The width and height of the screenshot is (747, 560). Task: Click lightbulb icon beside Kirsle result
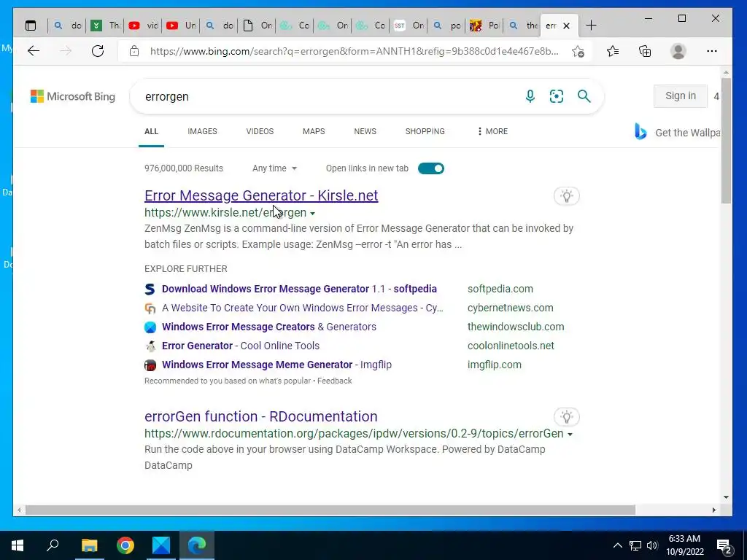[x=566, y=195]
